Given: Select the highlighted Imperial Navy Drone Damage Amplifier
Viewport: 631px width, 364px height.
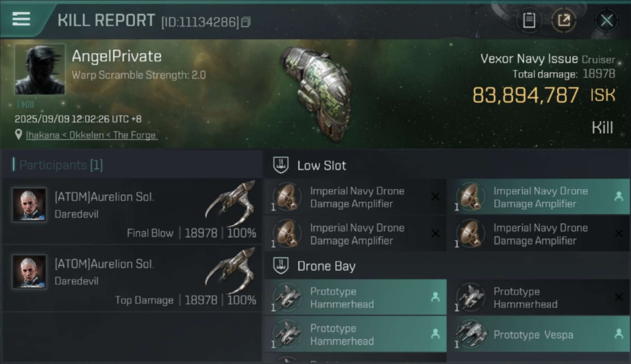Looking at the screenshot, I should [x=538, y=197].
